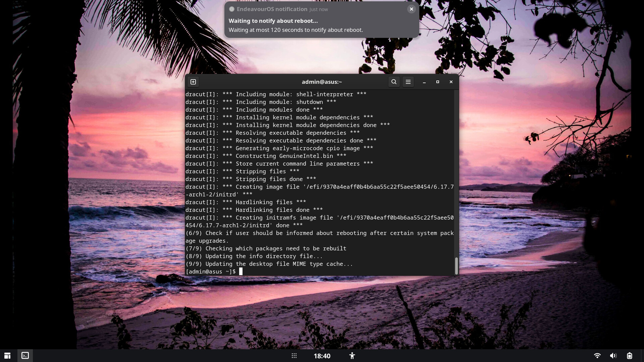Dismiss the EndeavourOS notification with X

point(411,9)
